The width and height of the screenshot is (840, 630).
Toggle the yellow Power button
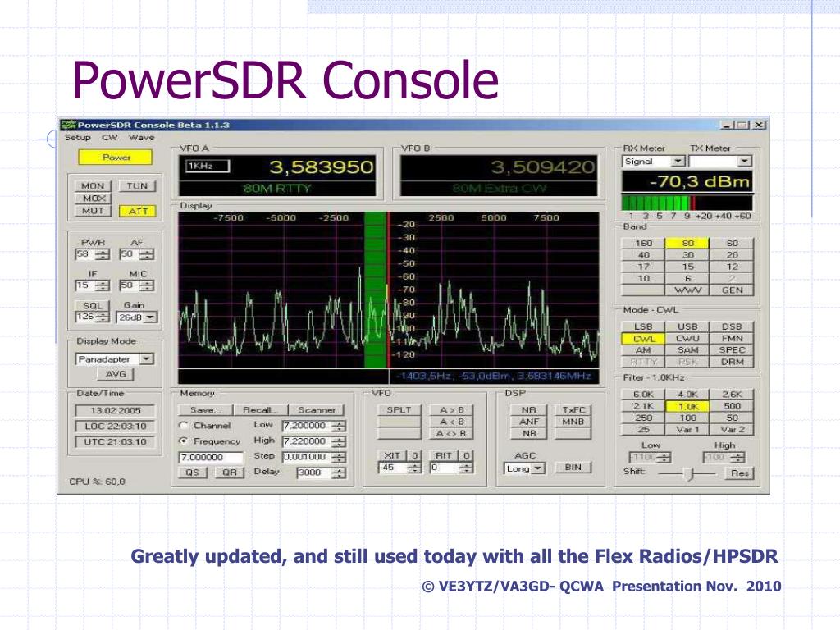pos(116,157)
